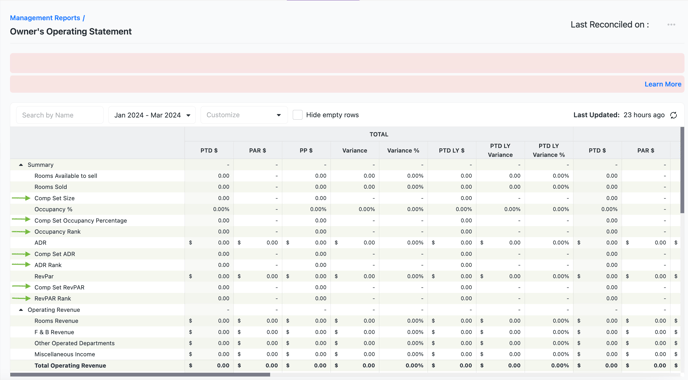Screen dimensions: 688x380
Task: Go to the Management Reports breadcrumb
Action: tap(45, 18)
